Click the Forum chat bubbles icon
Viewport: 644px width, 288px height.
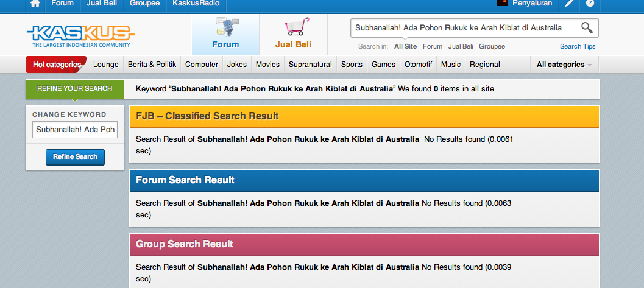pyautogui.click(x=225, y=27)
